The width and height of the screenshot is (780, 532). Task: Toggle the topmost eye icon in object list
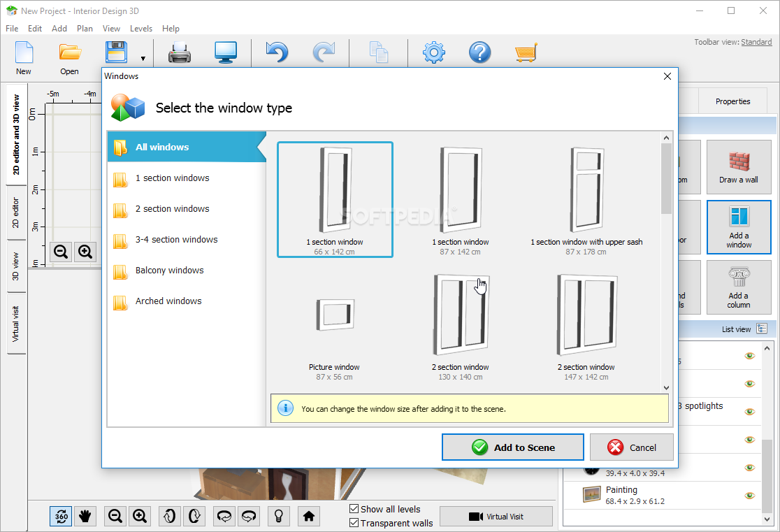(750, 356)
